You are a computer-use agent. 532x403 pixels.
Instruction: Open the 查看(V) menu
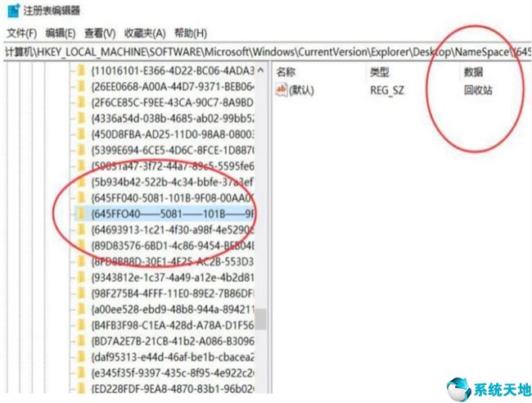(x=100, y=34)
